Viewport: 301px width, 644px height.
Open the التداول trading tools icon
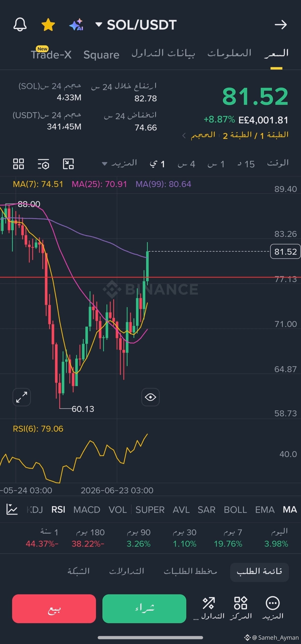coord(209,608)
